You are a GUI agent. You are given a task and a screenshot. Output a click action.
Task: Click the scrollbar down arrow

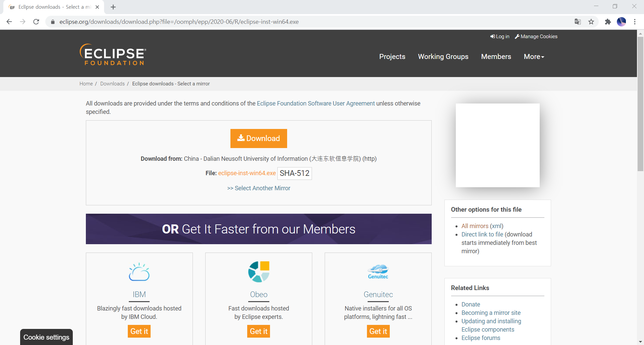[x=640, y=342]
